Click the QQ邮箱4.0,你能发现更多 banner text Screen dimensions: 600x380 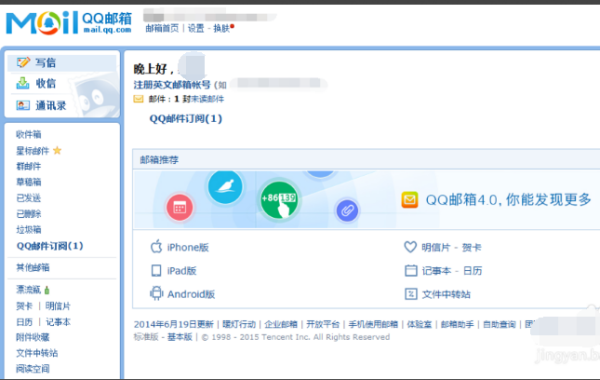pos(509,200)
